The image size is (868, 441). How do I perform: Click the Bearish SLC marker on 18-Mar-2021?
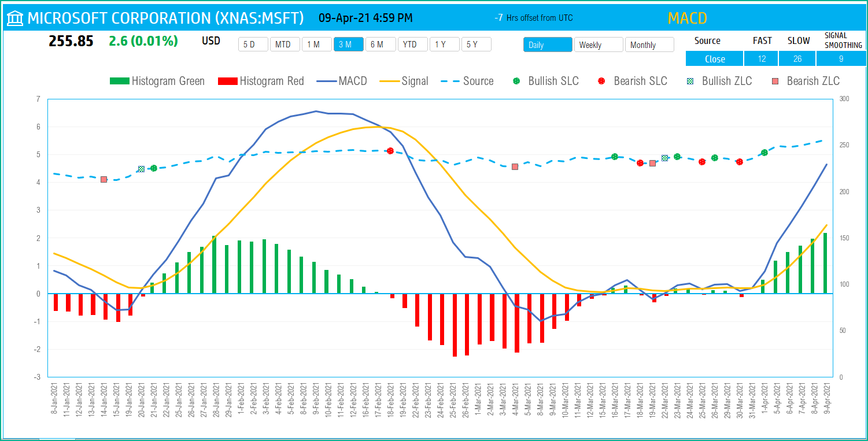click(640, 163)
